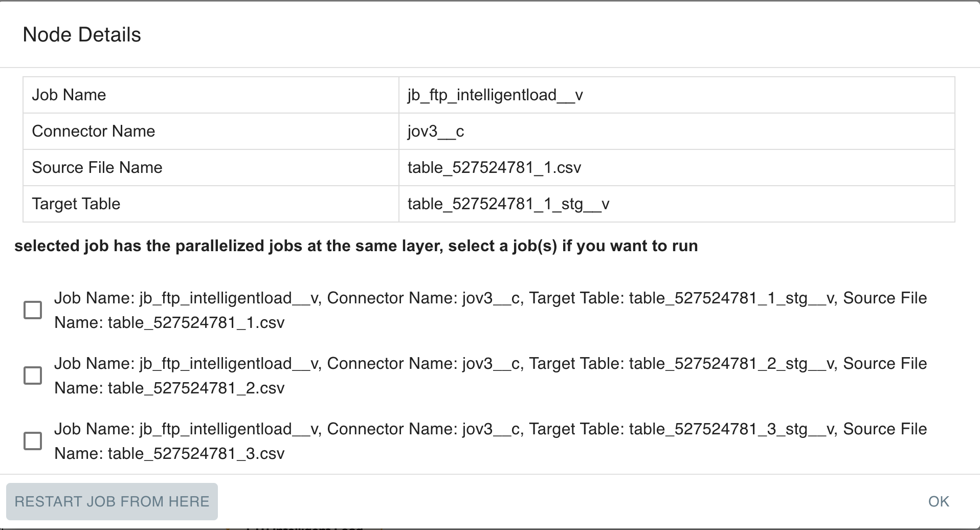980x530 pixels.
Task: Select the Target Table label cell
Action: click(x=76, y=204)
